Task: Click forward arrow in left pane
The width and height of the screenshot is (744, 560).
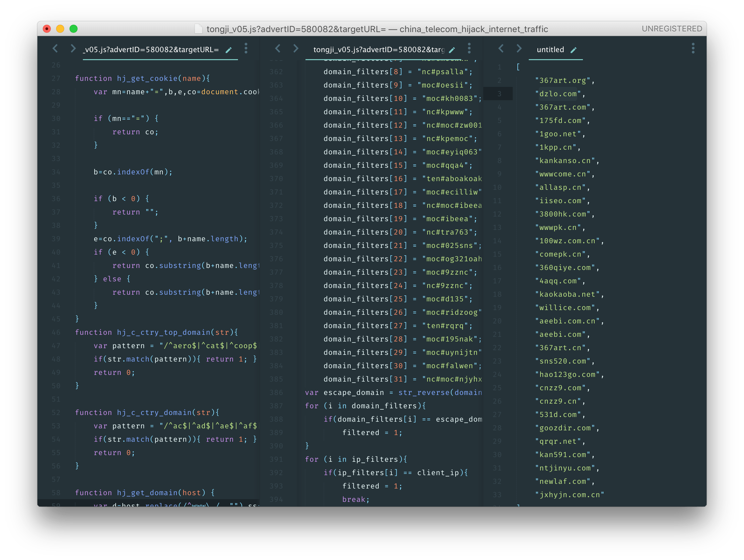Action: [x=73, y=48]
